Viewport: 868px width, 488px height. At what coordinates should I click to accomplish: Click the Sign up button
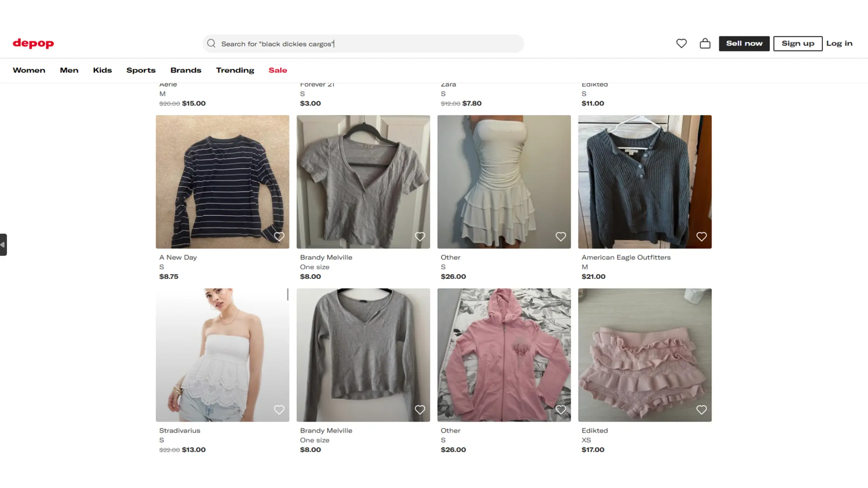click(797, 43)
